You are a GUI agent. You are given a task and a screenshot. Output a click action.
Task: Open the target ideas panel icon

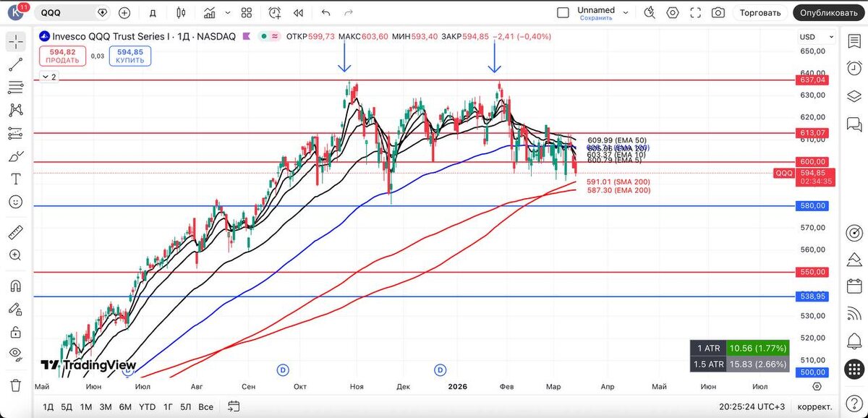pyautogui.click(x=854, y=233)
